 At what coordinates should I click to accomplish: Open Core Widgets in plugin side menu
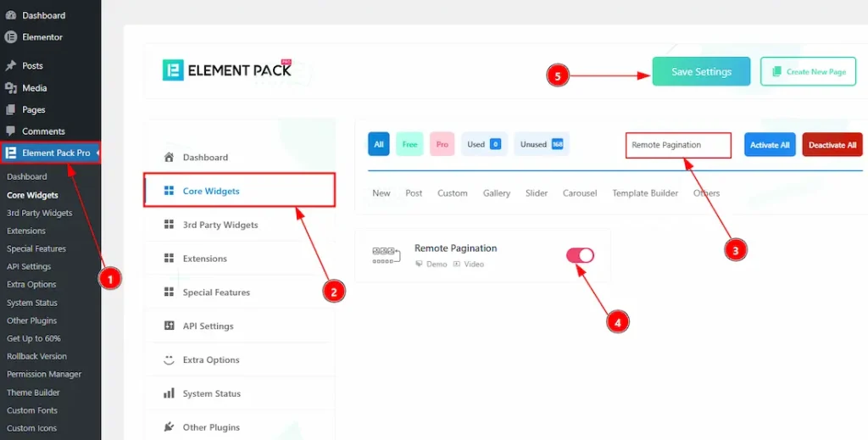pos(239,191)
